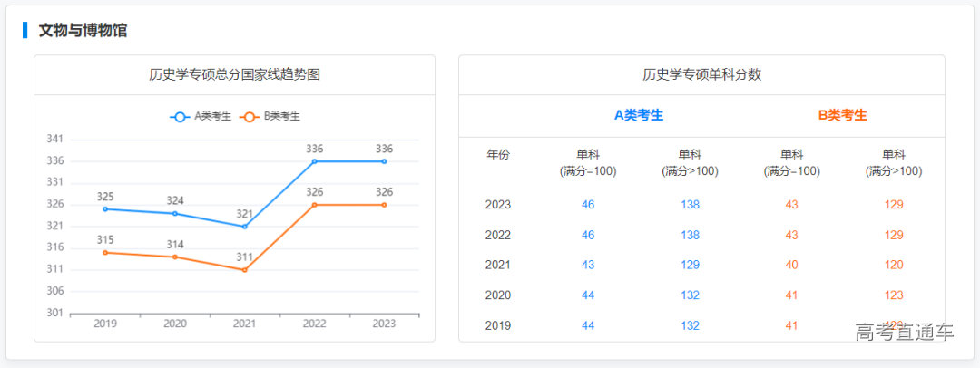Image resolution: width=980 pixels, height=368 pixels.
Task: Click the 2020 blue data point labeled 324
Action: point(175,214)
